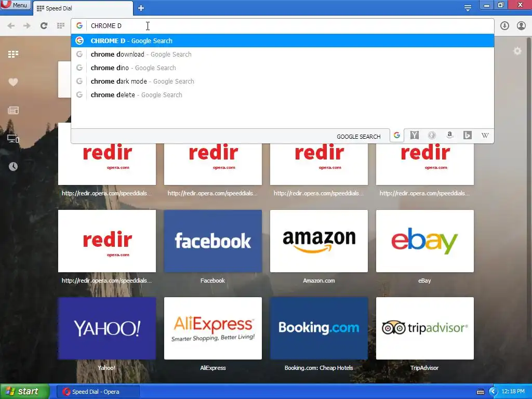This screenshot has width=532, height=399.
Task: Select the Speed Dial tab
Action: tap(83, 8)
